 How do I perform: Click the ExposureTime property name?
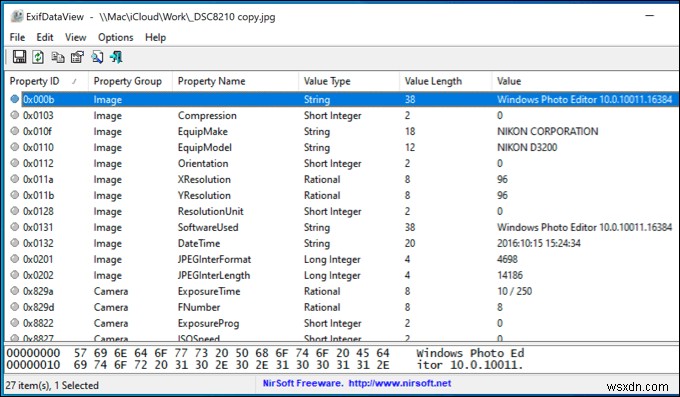pos(209,292)
